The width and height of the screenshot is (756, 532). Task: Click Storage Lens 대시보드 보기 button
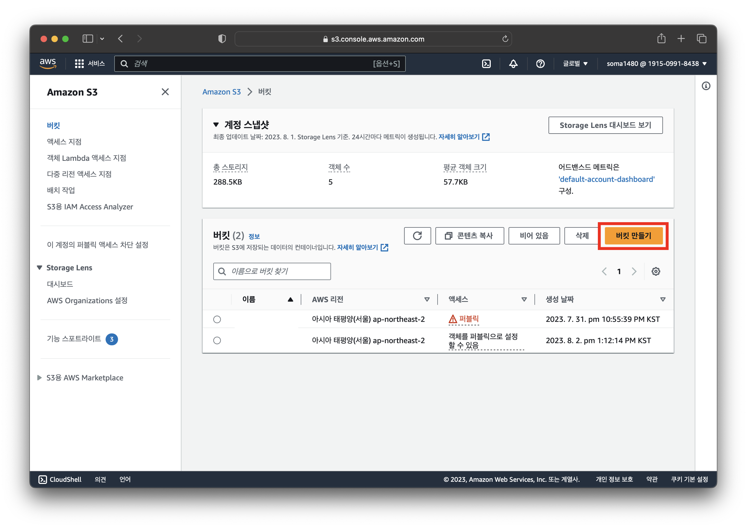(x=605, y=125)
